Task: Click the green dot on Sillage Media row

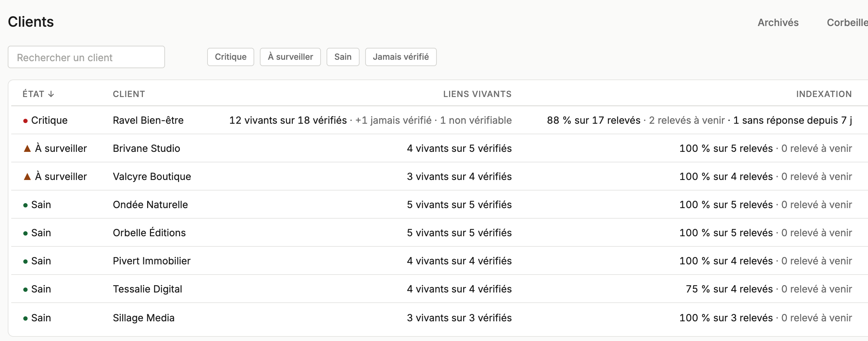Action: pos(25,319)
